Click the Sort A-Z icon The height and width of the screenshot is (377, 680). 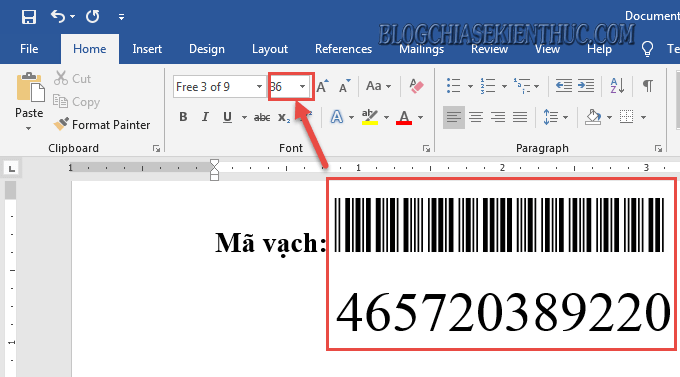617,86
